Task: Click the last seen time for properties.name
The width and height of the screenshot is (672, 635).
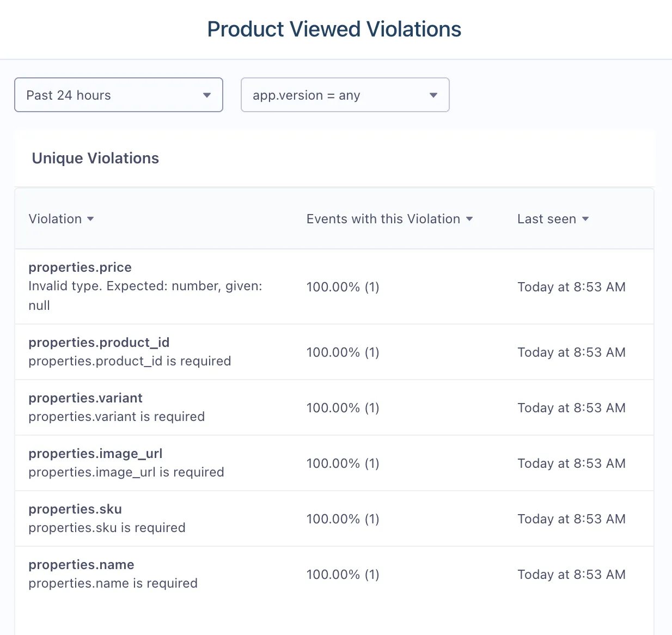Action: pos(571,575)
